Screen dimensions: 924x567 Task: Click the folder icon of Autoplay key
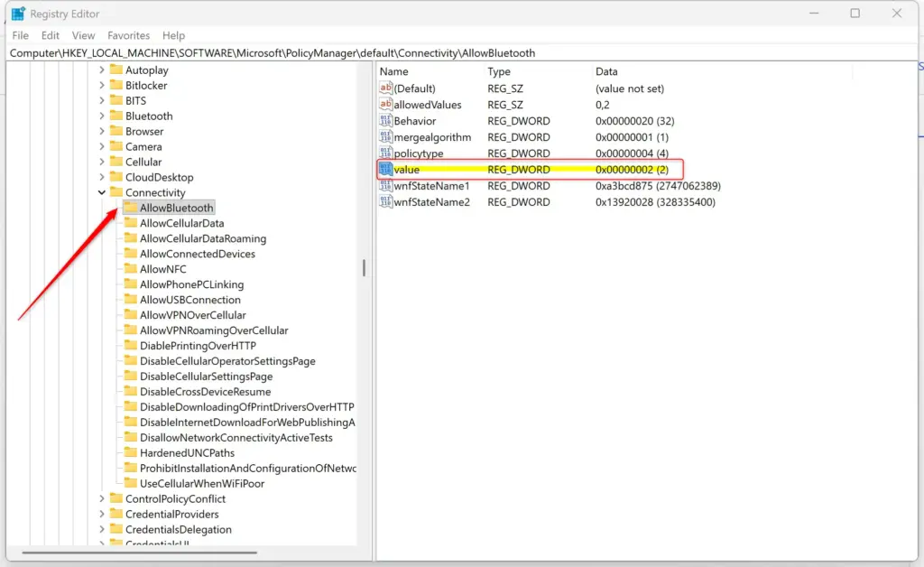click(116, 70)
